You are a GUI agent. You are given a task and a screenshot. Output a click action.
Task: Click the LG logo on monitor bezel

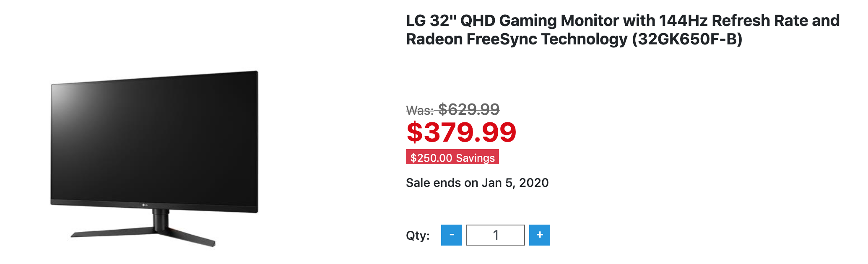[144, 205]
